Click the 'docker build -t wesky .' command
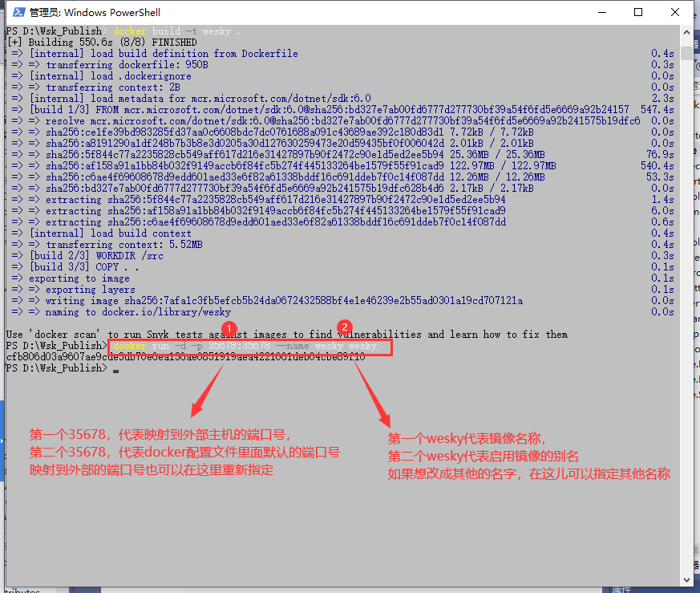Viewport: 700px width, 593px height. (x=176, y=31)
